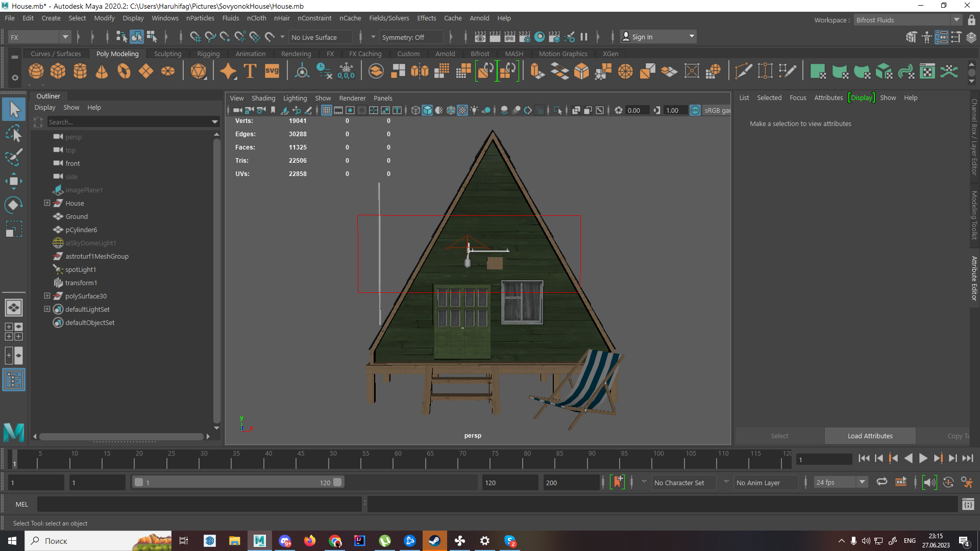Click the Outliner search field
The width and height of the screenshot is (980, 551).
(128, 122)
